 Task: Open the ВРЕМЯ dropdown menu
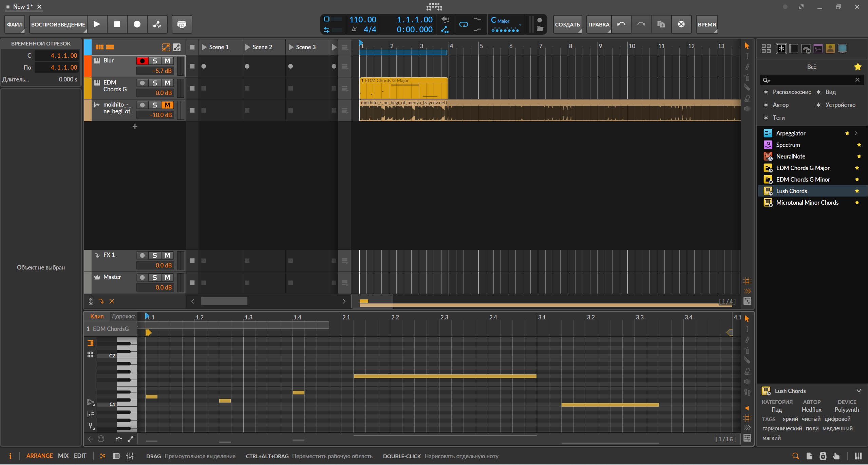707,24
